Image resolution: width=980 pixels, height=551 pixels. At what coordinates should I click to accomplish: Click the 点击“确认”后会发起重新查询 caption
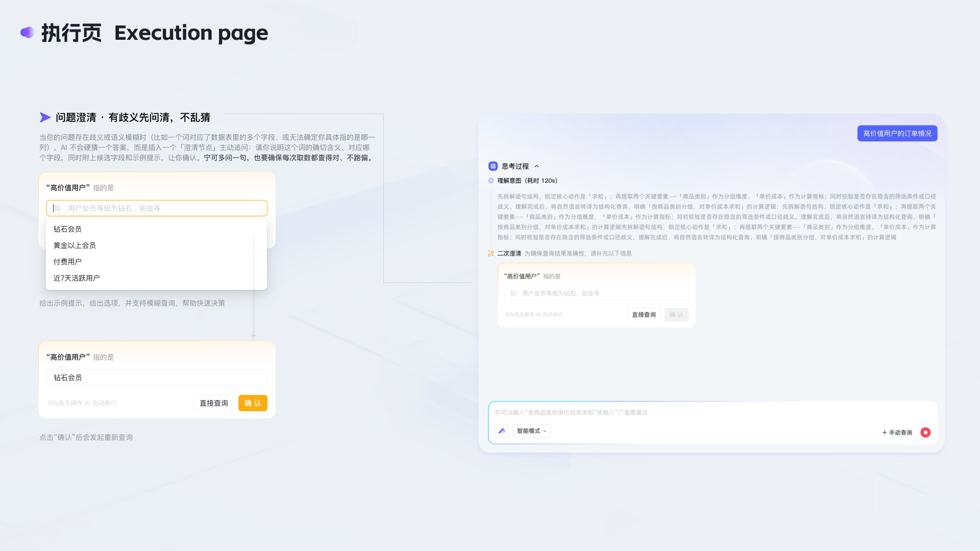click(x=86, y=437)
